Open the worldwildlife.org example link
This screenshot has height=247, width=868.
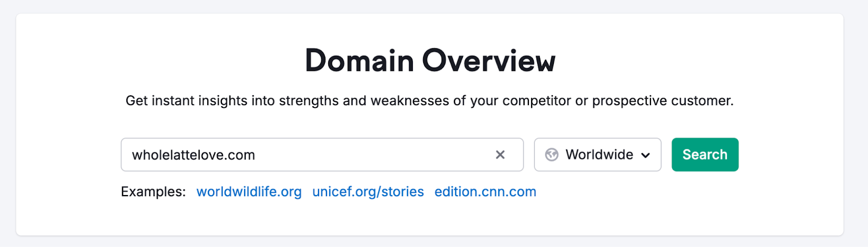pos(248,192)
